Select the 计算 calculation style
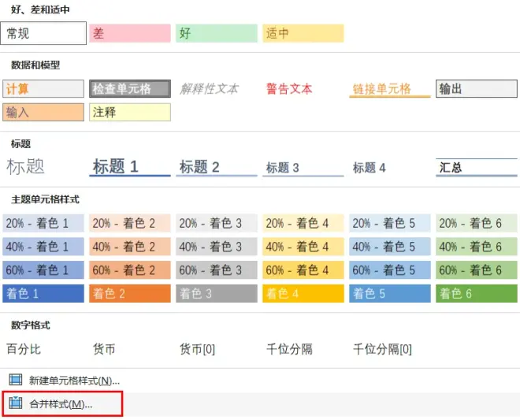Screen dimensions: 520x420 (x=43, y=88)
